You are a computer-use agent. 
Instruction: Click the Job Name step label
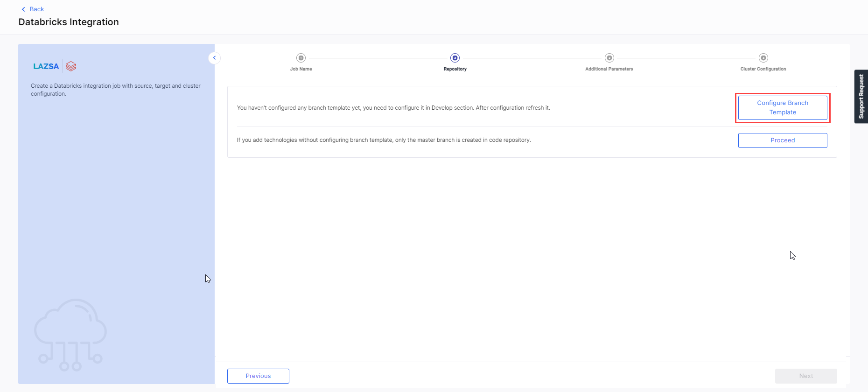(301, 69)
